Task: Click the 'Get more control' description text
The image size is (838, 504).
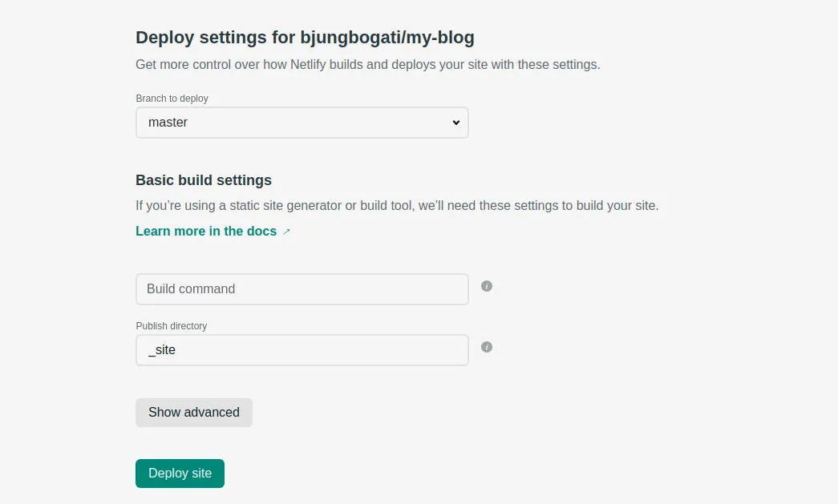Action: click(367, 64)
